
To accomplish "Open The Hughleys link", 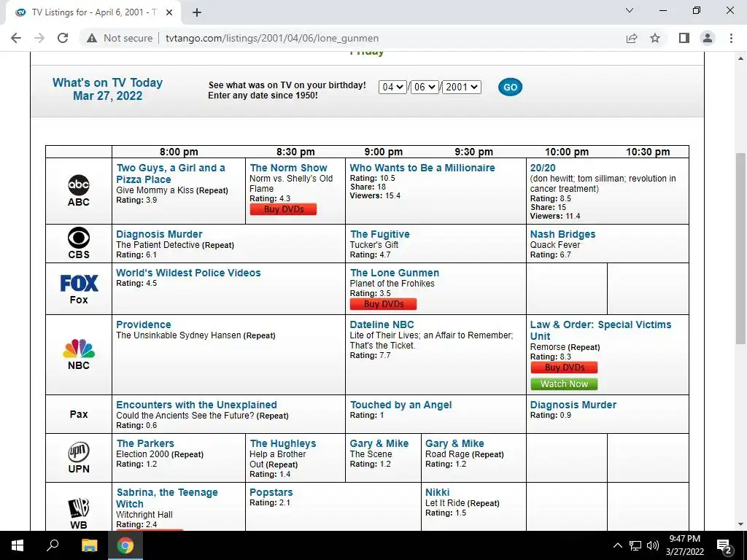I will [x=283, y=443].
